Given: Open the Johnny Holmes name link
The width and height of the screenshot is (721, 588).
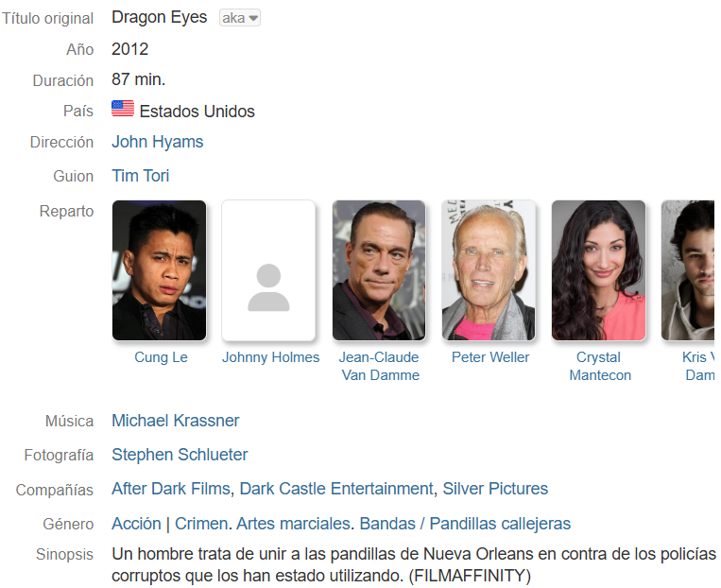Looking at the screenshot, I should point(271,357).
